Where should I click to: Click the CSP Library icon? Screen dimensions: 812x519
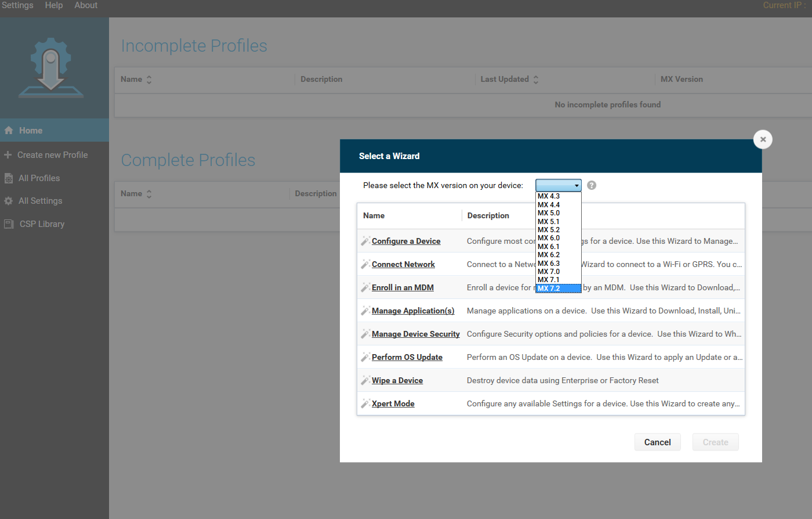(x=9, y=224)
